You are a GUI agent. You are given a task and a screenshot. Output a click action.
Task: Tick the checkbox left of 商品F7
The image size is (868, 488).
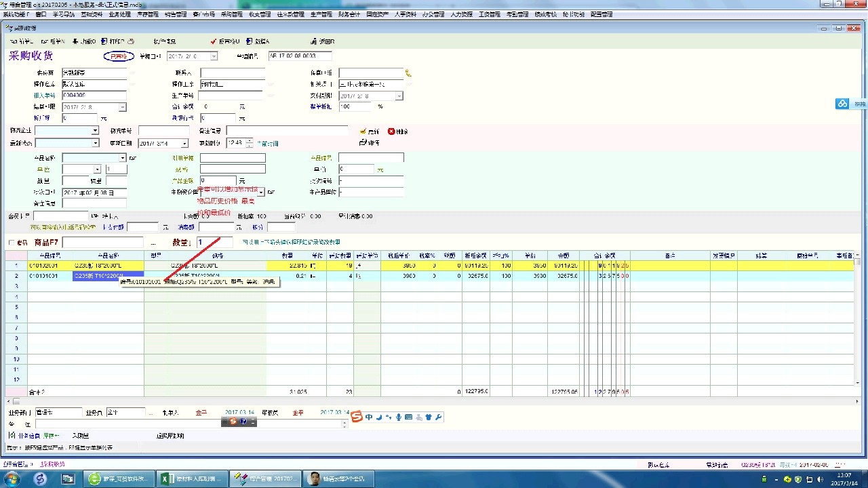pyautogui.click(x=12, y=243)
